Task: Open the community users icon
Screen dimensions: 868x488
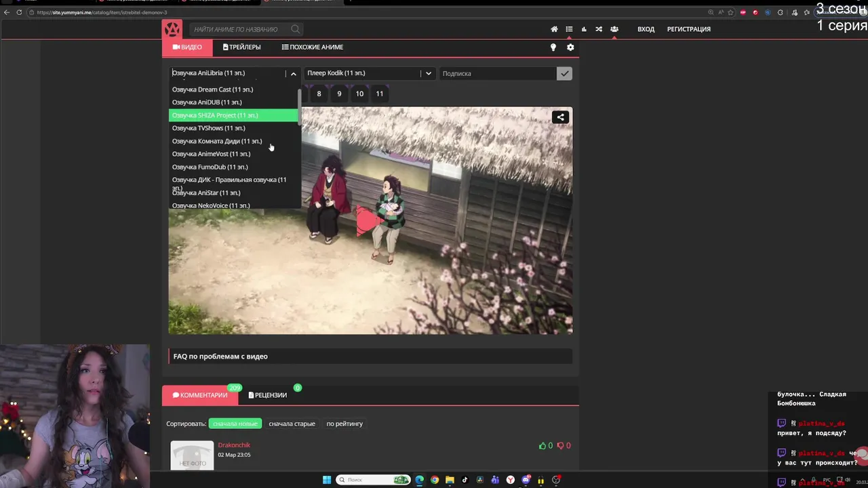Action: (x=614, y=29)
